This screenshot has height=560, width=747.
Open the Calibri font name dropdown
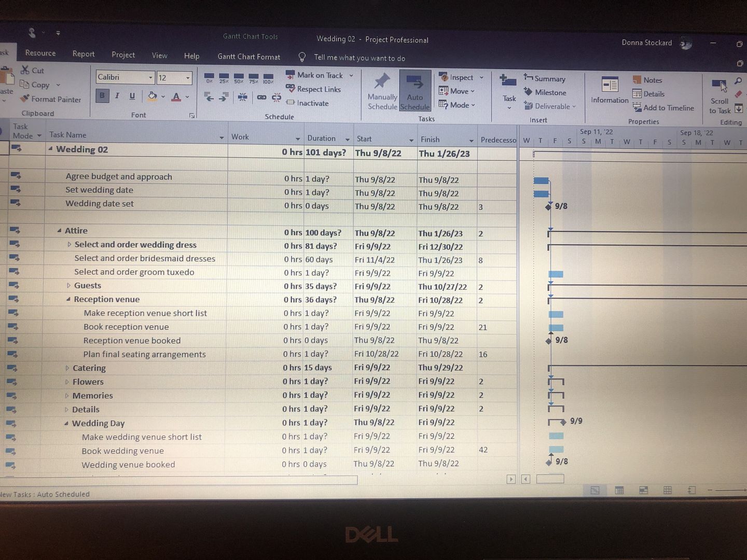point(150,77)
